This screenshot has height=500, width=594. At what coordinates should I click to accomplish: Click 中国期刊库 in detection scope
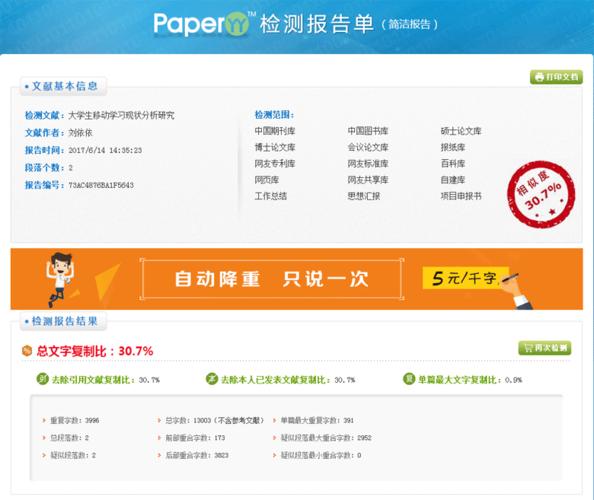point(275,131)
